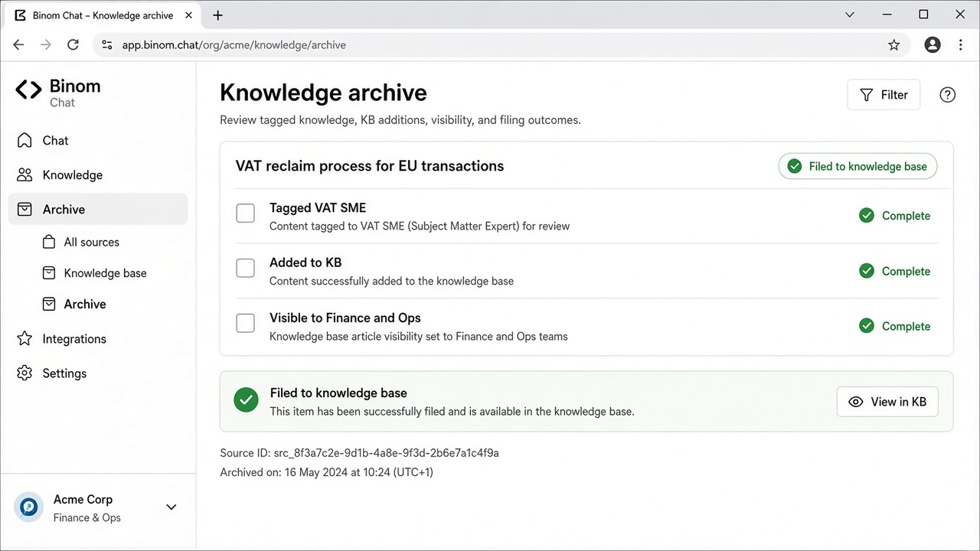View site information icon in address bar

coord(107,45)
